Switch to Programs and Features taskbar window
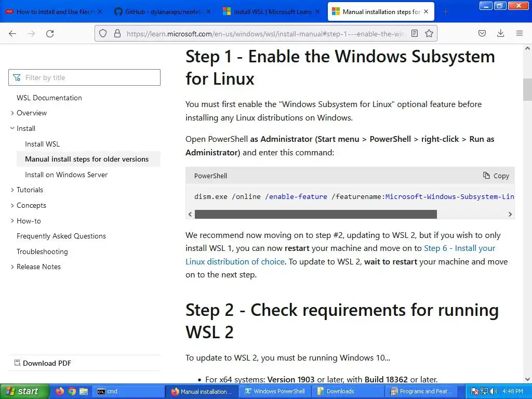The width and height of the screenshot is (532, 399). (x=421, y=391)
